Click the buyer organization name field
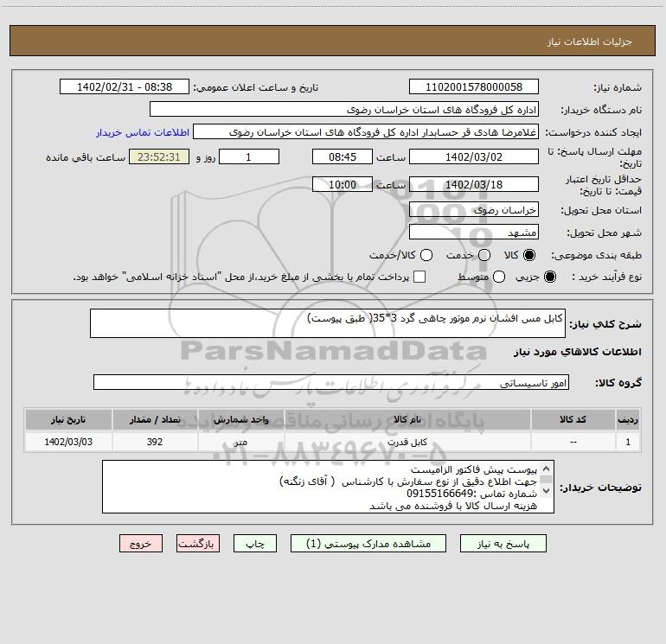Image resolution: width=666 pixels, height=644 pixels. (344, 109)
